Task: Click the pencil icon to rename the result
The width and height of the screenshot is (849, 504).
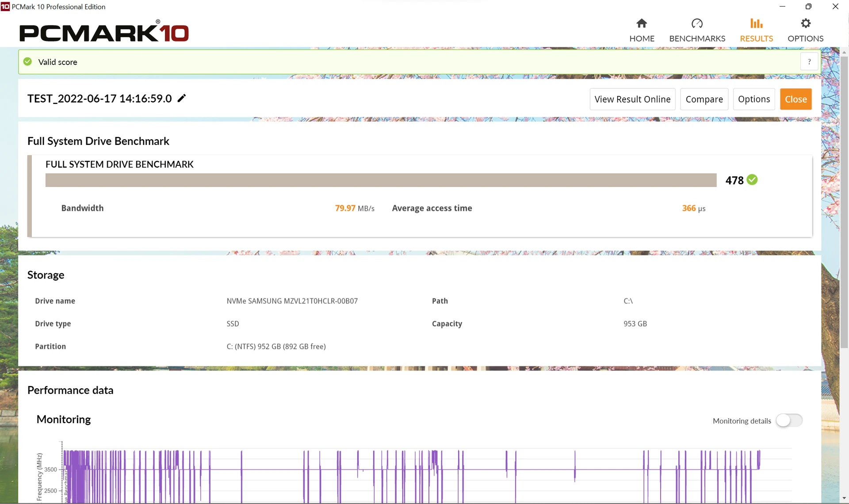Action: (x=181, y=98)
